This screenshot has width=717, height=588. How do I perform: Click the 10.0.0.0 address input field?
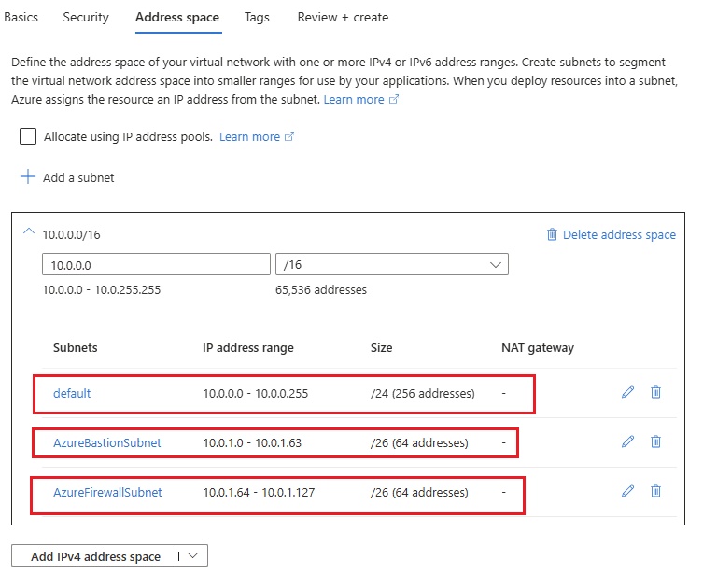155,265
